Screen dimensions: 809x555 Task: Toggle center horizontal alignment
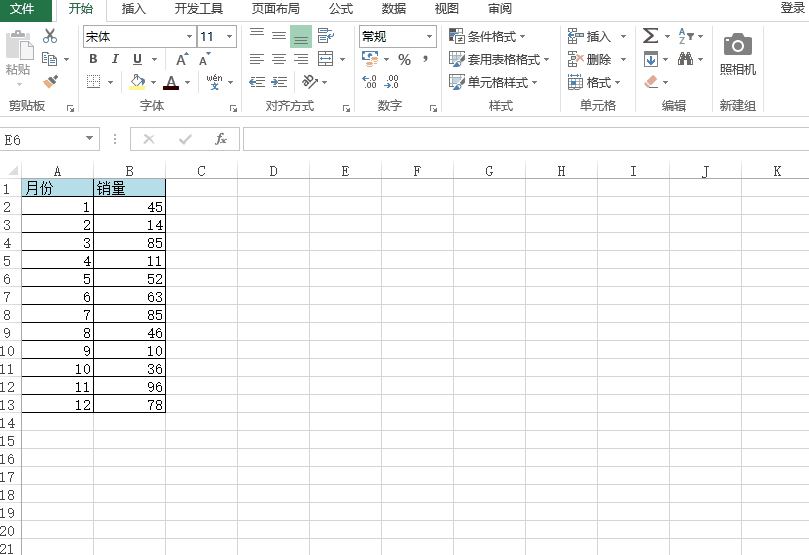click(x=279, y=59)
